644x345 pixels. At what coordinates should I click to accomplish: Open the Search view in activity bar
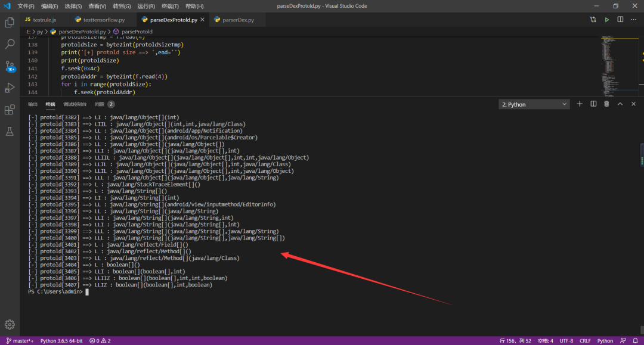(x=10, y=44)
